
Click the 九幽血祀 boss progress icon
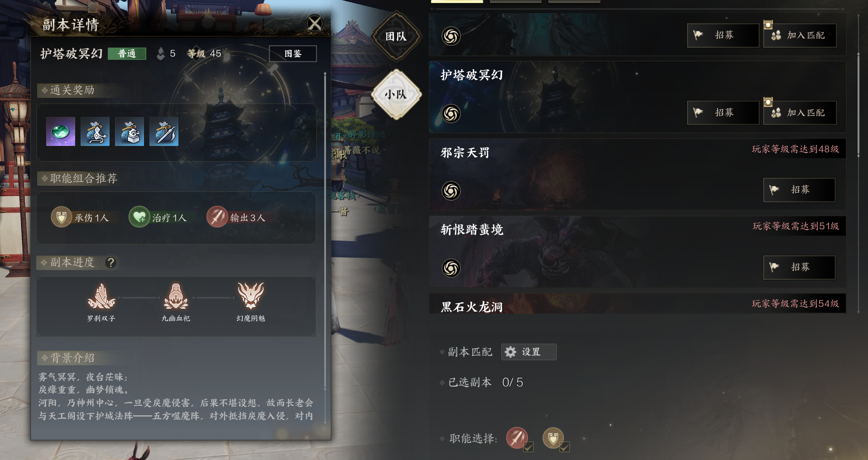coord(176,296)
